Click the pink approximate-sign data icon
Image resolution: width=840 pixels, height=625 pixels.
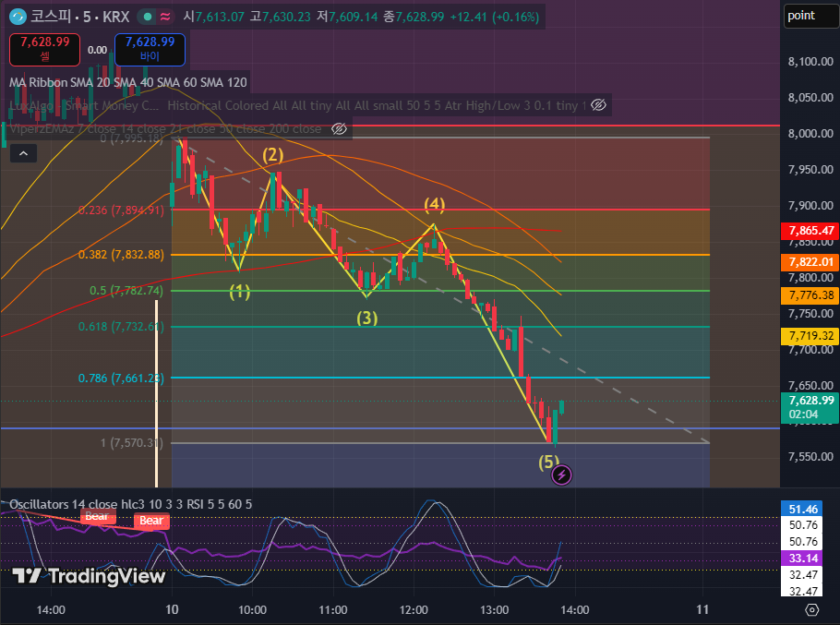tap(165, 17)
